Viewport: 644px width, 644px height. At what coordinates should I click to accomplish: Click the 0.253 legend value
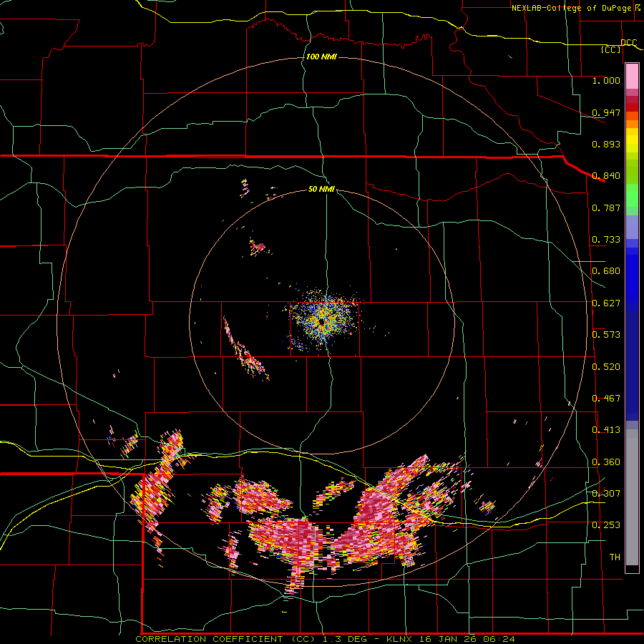click(606, 525)
